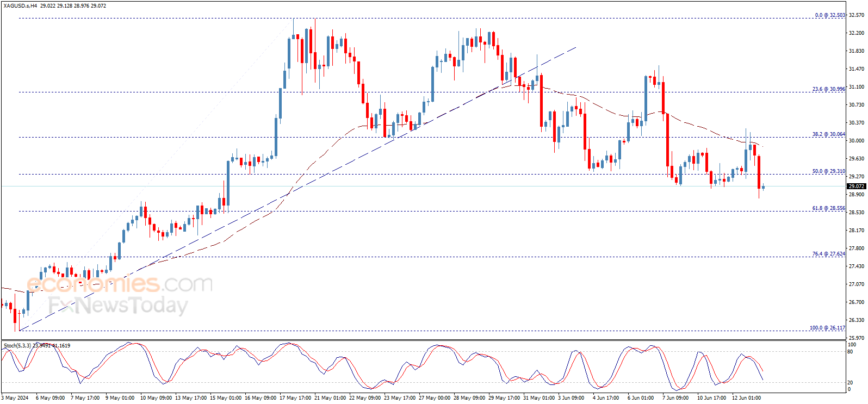This screenshot has width=868, height=404.
Task: Select the blue dashed ascending trendline
Action: [x=297, y=189]
